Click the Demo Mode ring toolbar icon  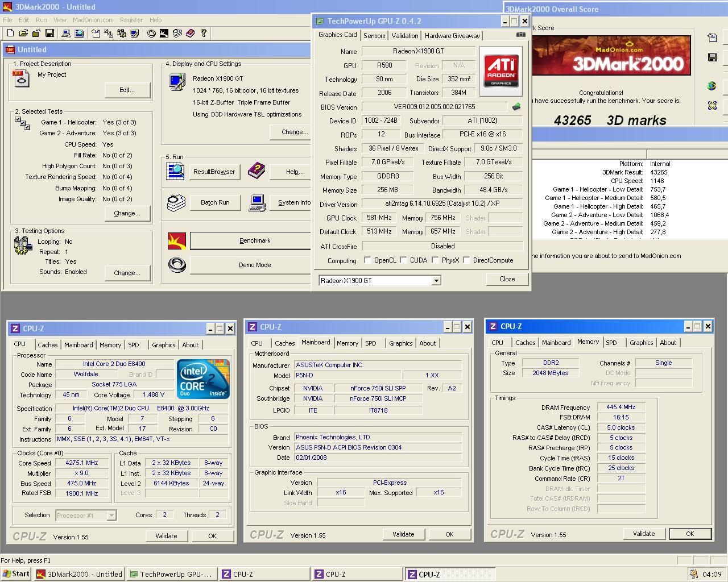(x=151, y=34)
